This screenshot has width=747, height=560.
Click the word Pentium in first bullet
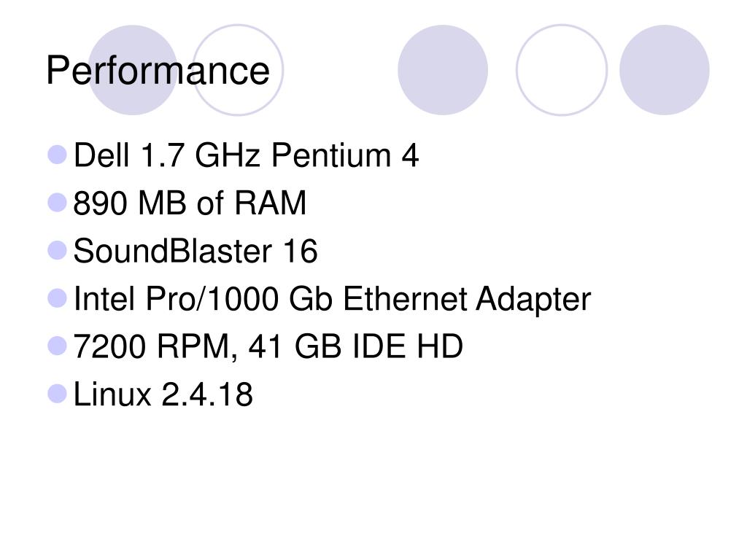331,155
